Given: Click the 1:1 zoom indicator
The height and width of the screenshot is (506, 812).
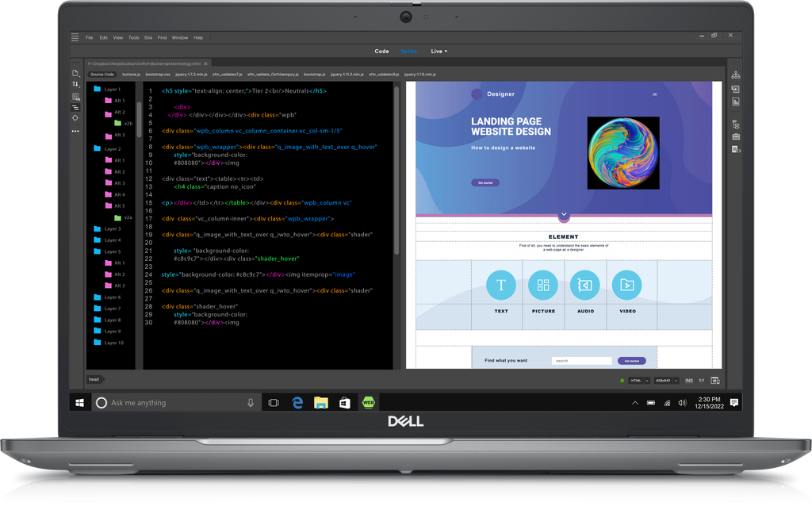Looking at the screenshot, I should [x=701, y=381].
